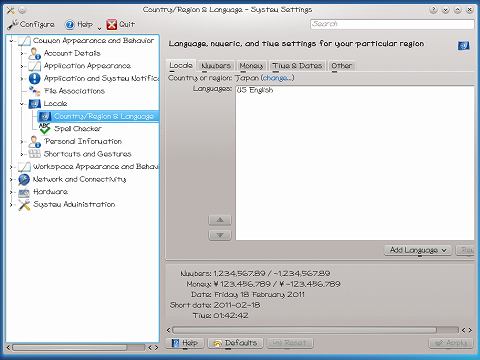Click the Apply button

point(451,343)
